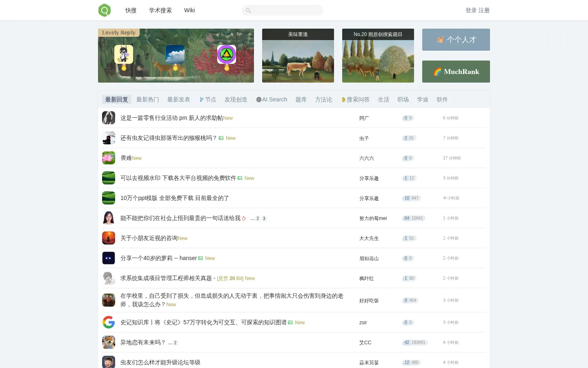Open Wiki in the top navigation

189,10
